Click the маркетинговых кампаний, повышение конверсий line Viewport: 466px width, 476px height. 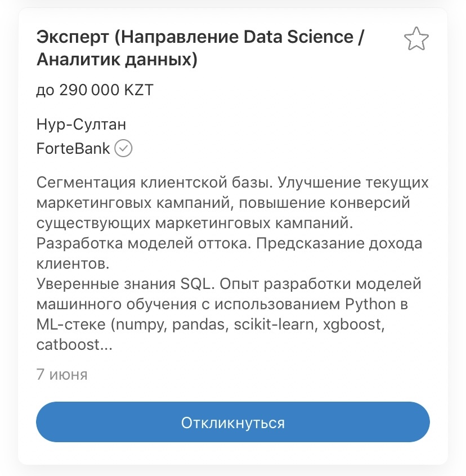pos(223,203)
